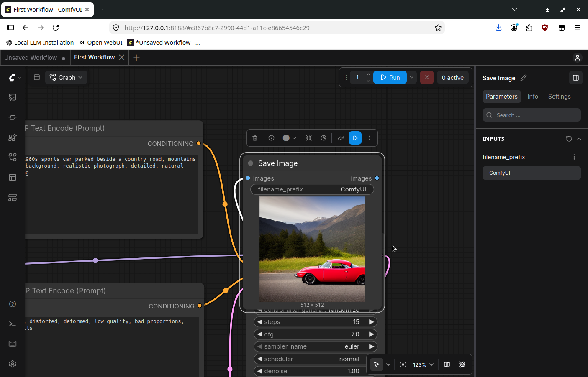Edit the Save Image title with pencil
This screenshot has width=588, height=377.
(524, 78)
